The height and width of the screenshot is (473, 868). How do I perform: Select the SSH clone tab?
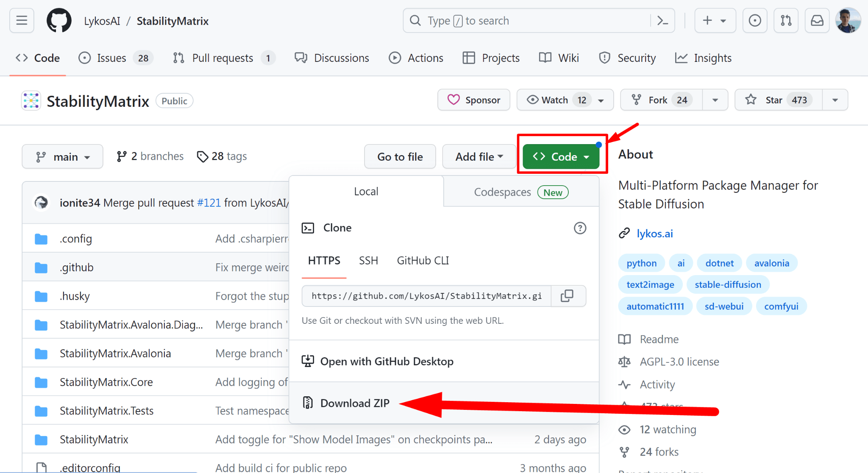[x=368, y=261]
